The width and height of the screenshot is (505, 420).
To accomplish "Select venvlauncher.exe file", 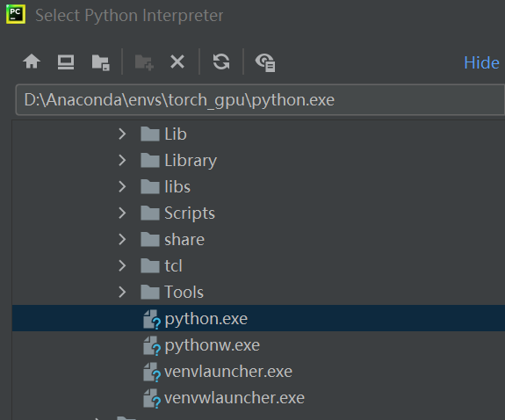I will pyautogui.click(x=228, y=372).
